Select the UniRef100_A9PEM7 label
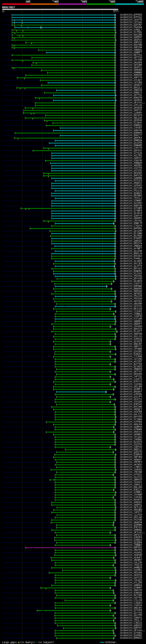 (131, 37)
